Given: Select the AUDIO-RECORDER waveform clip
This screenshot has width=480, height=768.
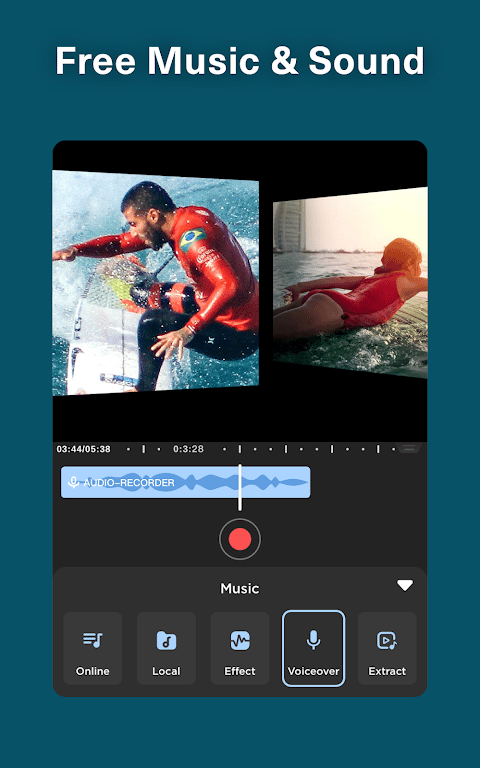Looking at the screenshot, I should [185, 482].
